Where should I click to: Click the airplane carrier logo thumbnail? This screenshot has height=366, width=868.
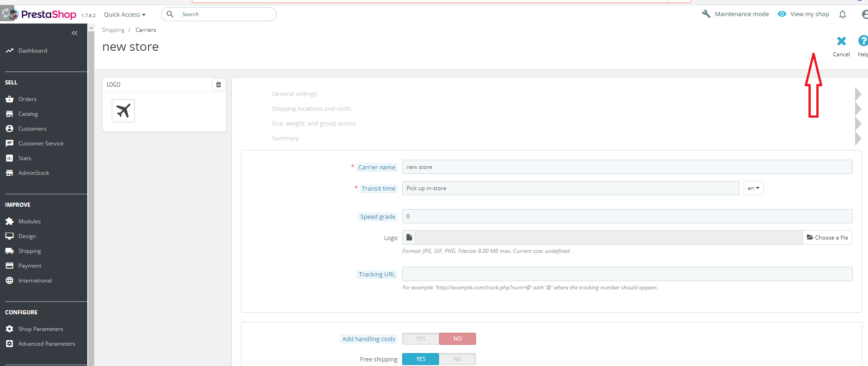pos(123,111)
